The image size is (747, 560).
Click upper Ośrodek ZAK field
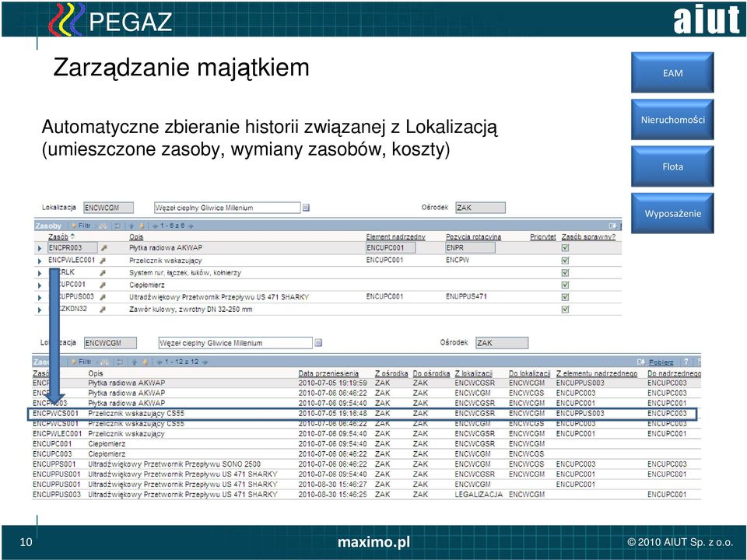pyautogui.click(x=480, y=208)
